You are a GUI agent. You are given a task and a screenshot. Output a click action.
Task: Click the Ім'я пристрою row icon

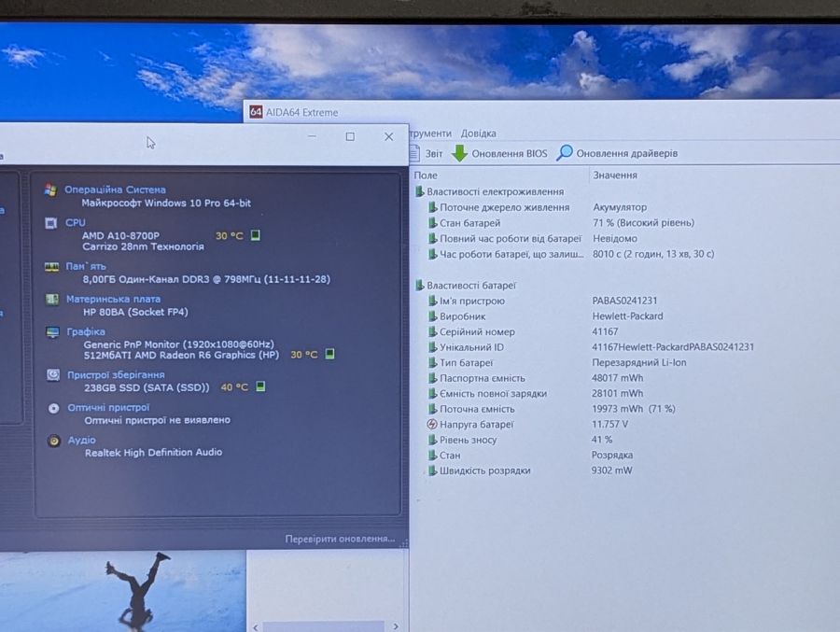click(432, 301)
